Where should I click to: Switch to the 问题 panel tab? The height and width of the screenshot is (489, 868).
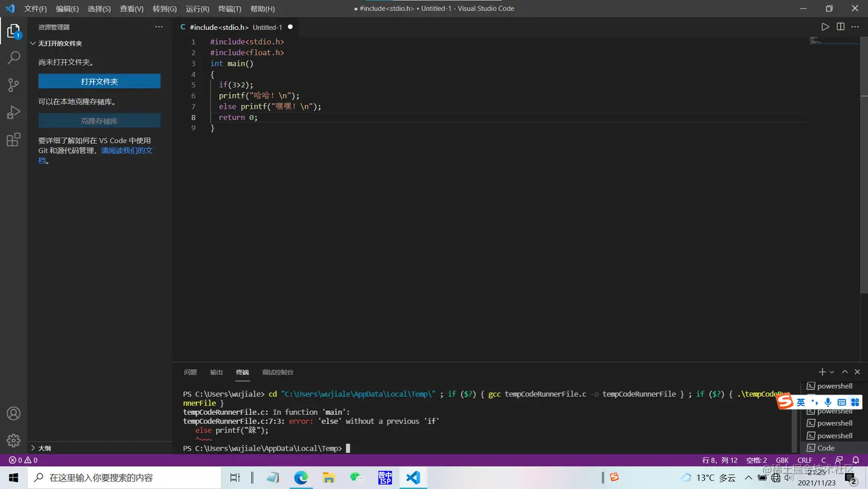click(191, 372)
